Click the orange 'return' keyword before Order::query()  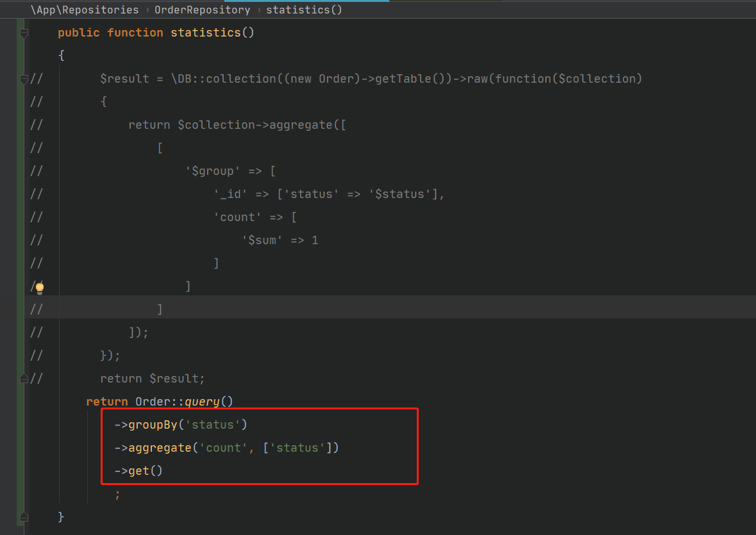(x=106, y=402)
